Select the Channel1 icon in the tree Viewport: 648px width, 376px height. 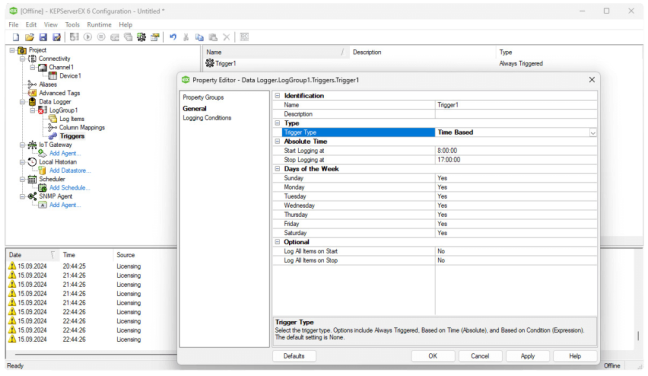pos(43,67)
